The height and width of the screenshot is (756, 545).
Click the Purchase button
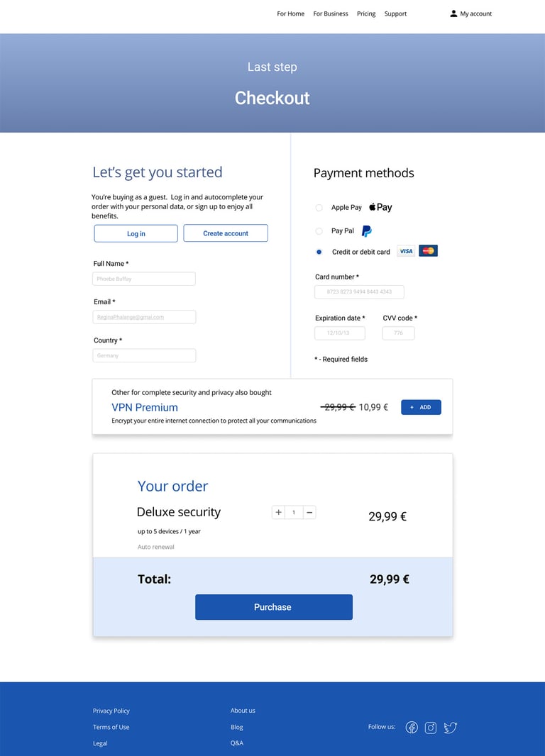274,607
